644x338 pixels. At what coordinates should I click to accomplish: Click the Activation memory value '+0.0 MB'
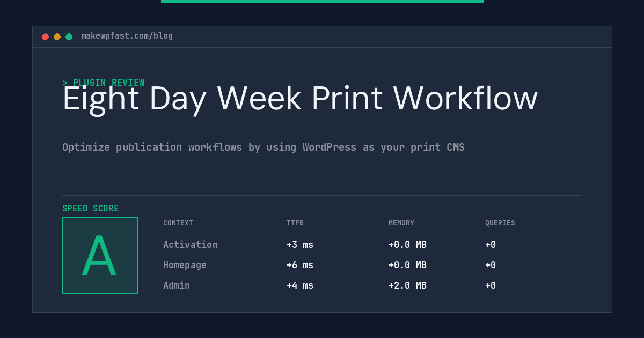(407, 245)
